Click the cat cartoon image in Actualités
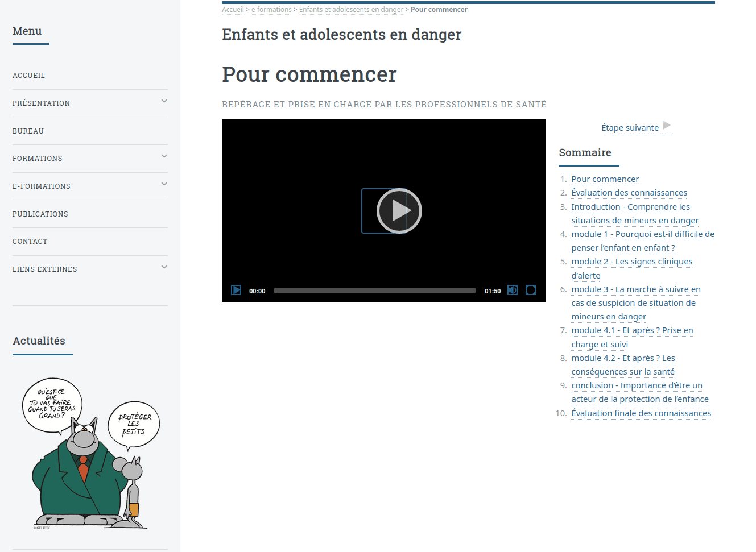Screen dimensions: 756x552 (90, 454)
